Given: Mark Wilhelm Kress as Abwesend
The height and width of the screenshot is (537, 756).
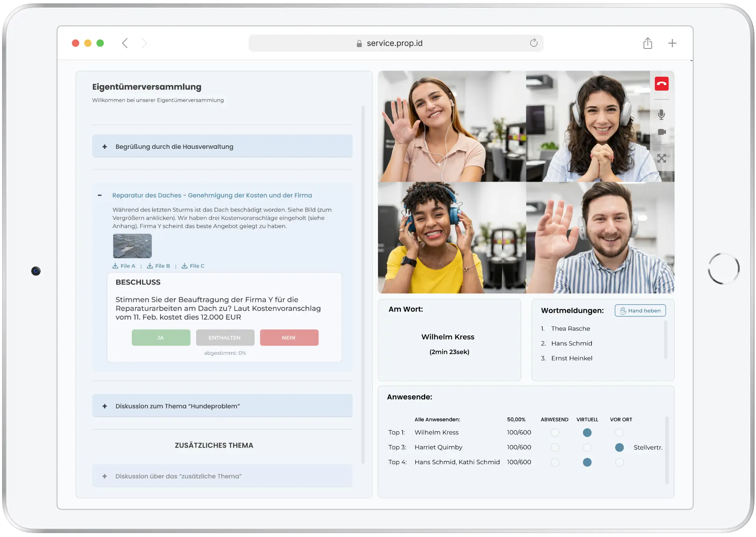Looking at the screenshot, I should coord(555,433).
